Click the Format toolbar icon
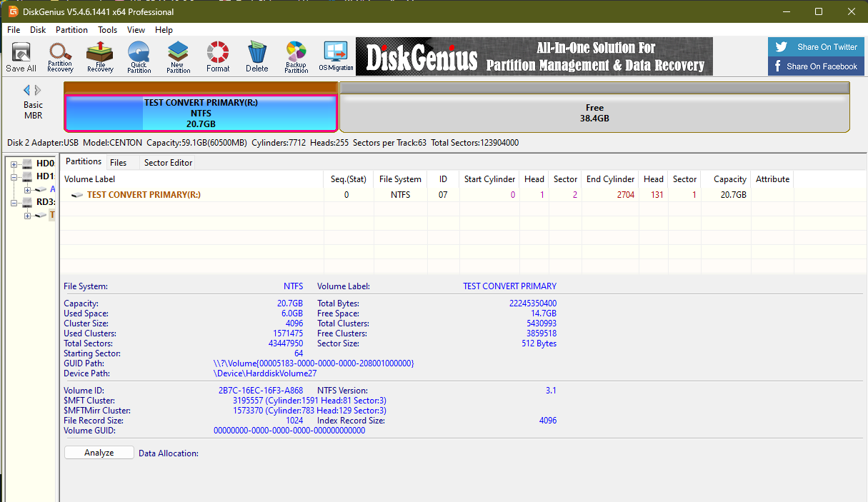This screenshot has height=502, width=868. pyautogui.click(x=218, y=57)
